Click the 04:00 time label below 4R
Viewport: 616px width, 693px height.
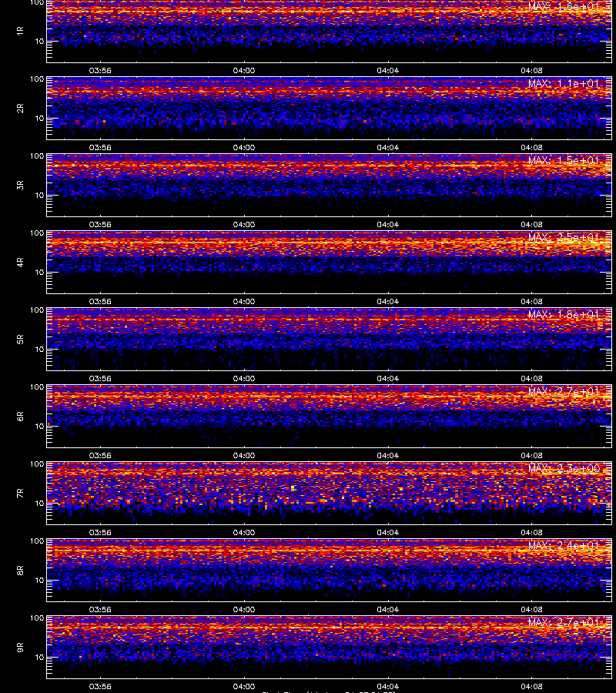(244, 301)
